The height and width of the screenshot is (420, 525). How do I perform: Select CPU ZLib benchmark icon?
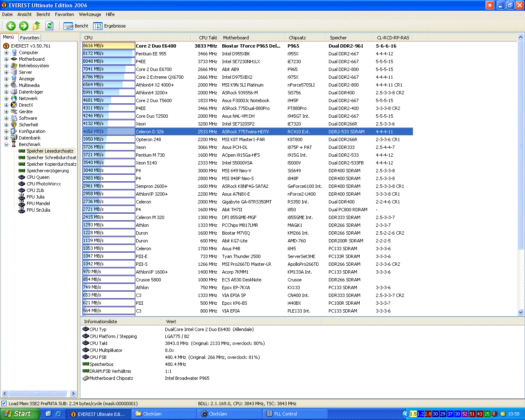(x=22, y=190)
